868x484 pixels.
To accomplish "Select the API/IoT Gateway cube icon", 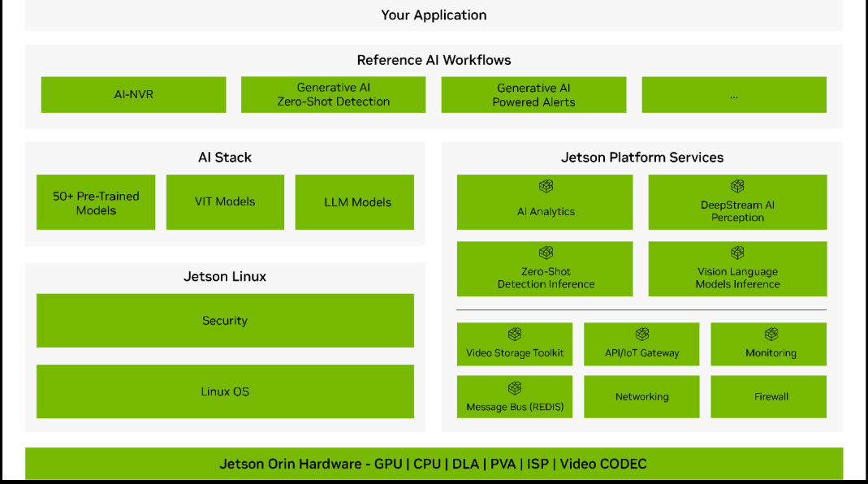I will (x=641, y=335).
